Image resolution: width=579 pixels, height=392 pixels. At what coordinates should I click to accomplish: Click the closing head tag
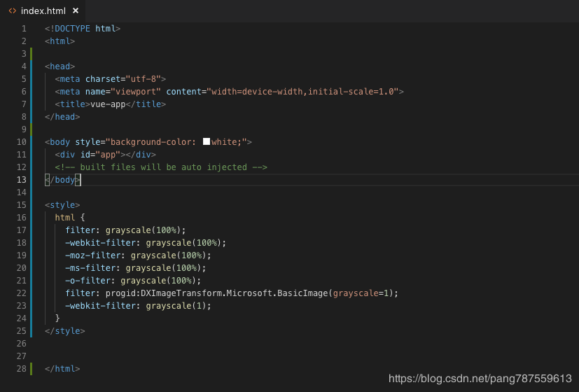point(62,117)
